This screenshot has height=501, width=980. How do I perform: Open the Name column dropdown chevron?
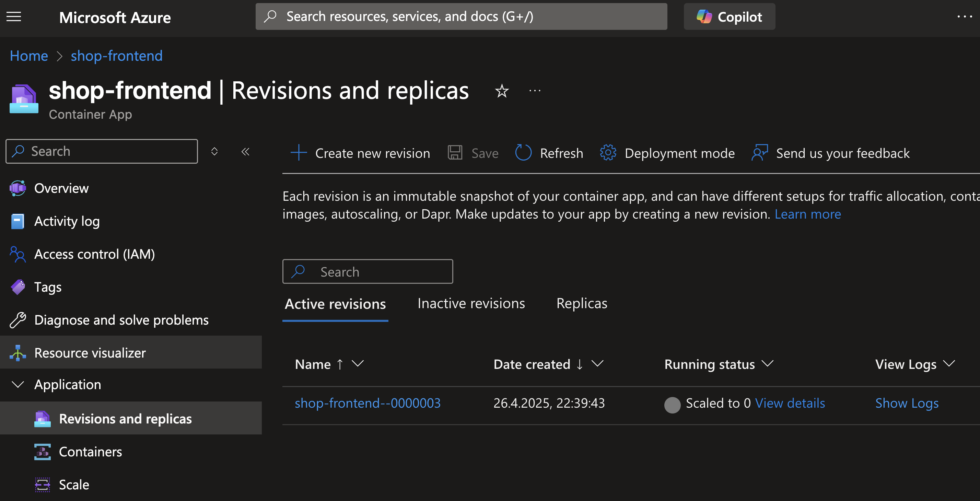358,364
